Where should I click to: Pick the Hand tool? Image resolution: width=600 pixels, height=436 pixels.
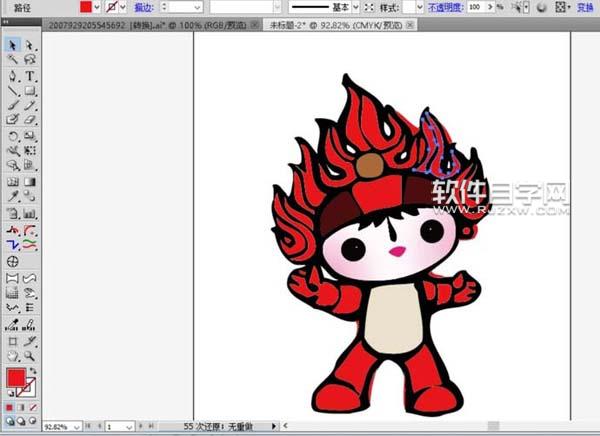click(13, 355)
